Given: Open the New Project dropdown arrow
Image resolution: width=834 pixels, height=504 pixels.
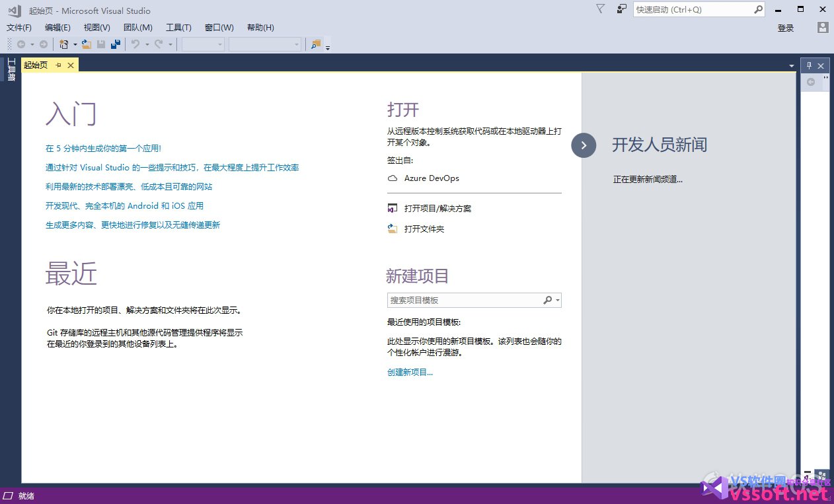Looking at the screenshot, I should click(75, 44).
